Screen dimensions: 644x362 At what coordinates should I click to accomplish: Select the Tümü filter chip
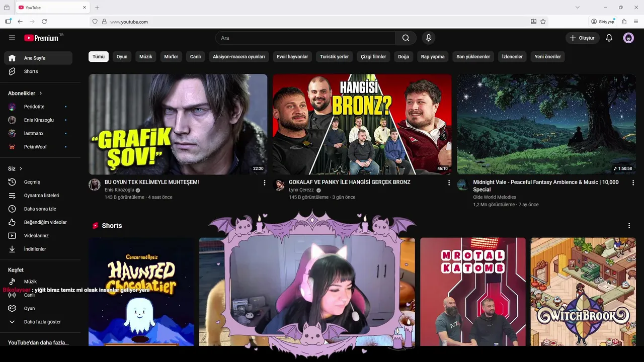point(99,57)
